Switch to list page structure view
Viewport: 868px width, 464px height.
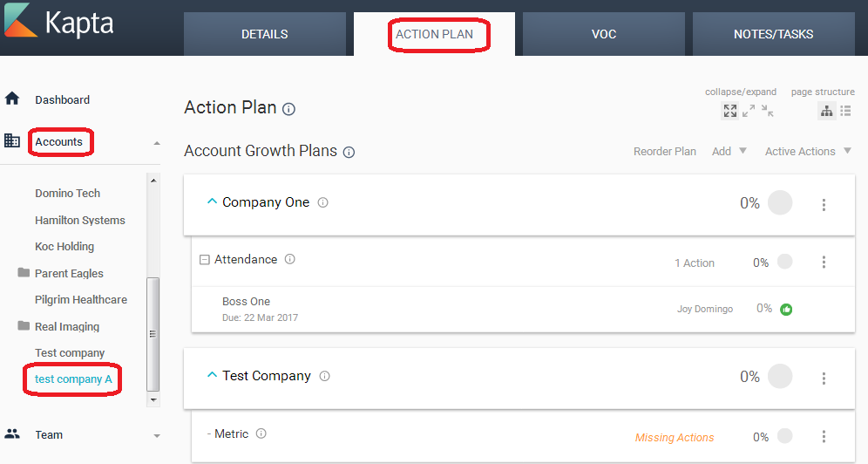[x=845, y=111]
